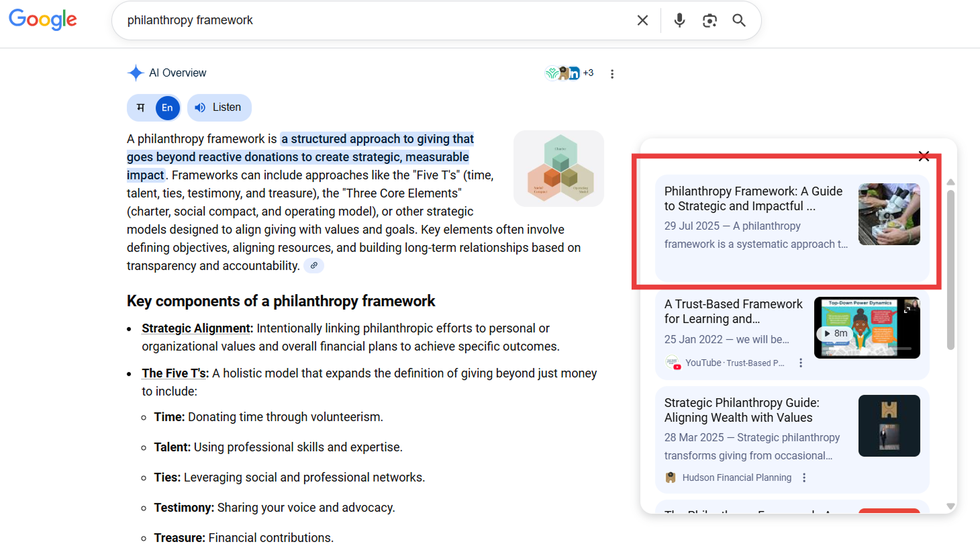Open source icons showing +3 sources

click(569, 73)
